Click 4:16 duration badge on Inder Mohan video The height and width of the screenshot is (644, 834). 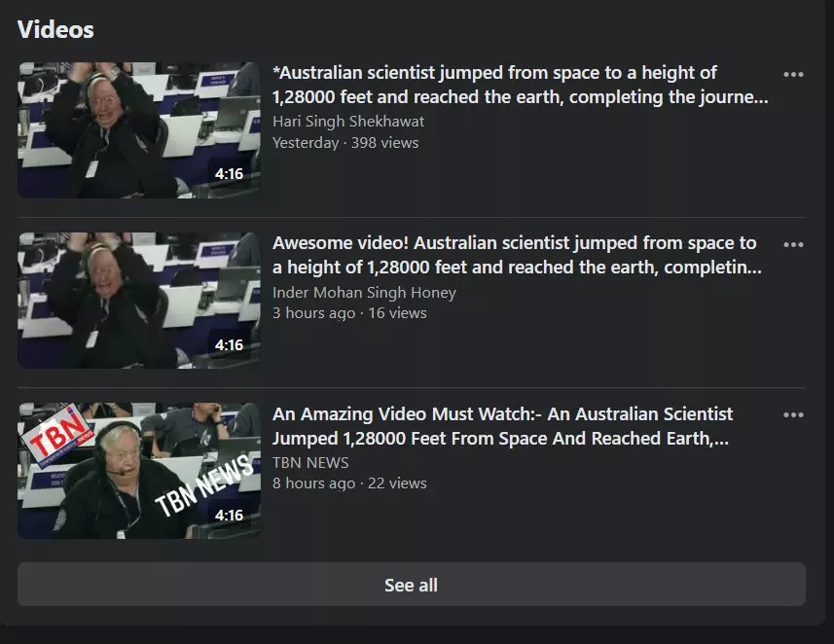click(x=229, y=345)
